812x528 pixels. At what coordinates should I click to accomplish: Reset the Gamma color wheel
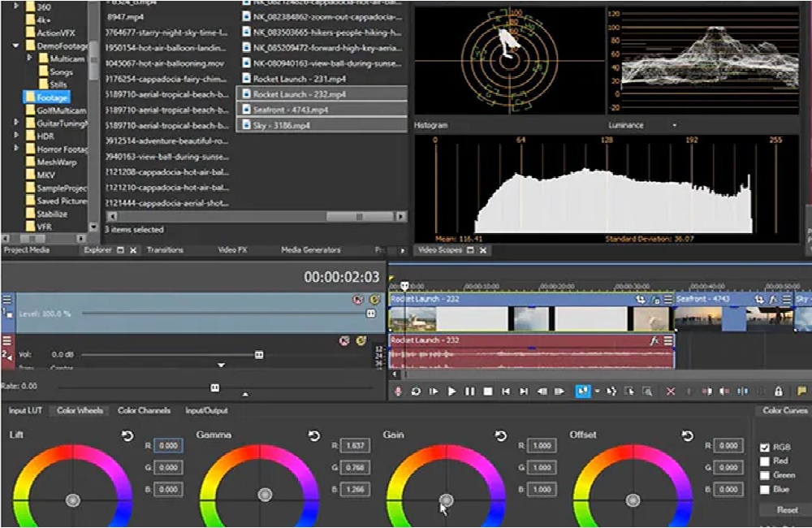click(x=314, y=436)
